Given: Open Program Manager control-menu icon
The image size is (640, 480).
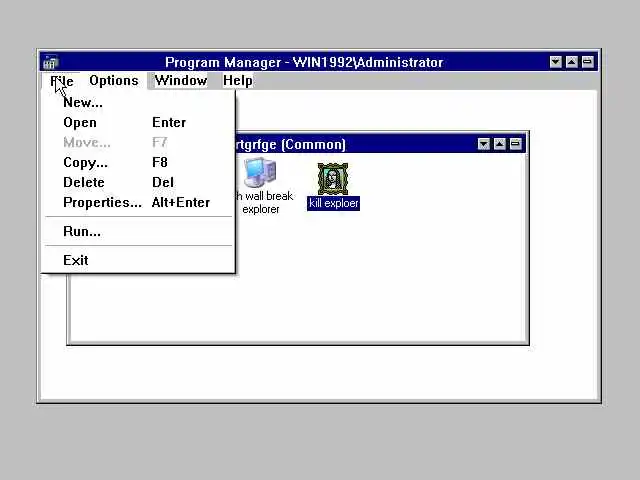Looking at the screenshot, I should point(50,62).
